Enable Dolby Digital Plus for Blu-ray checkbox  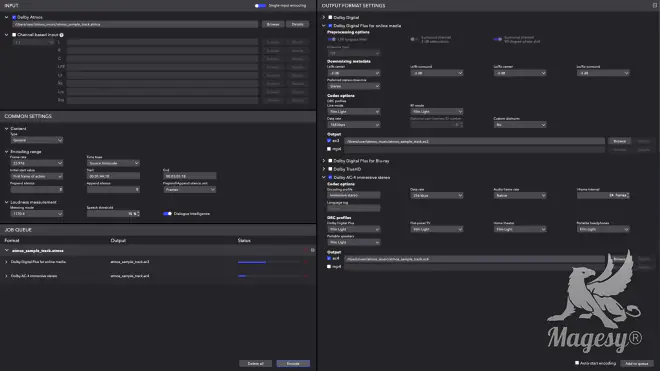point(330,161)
